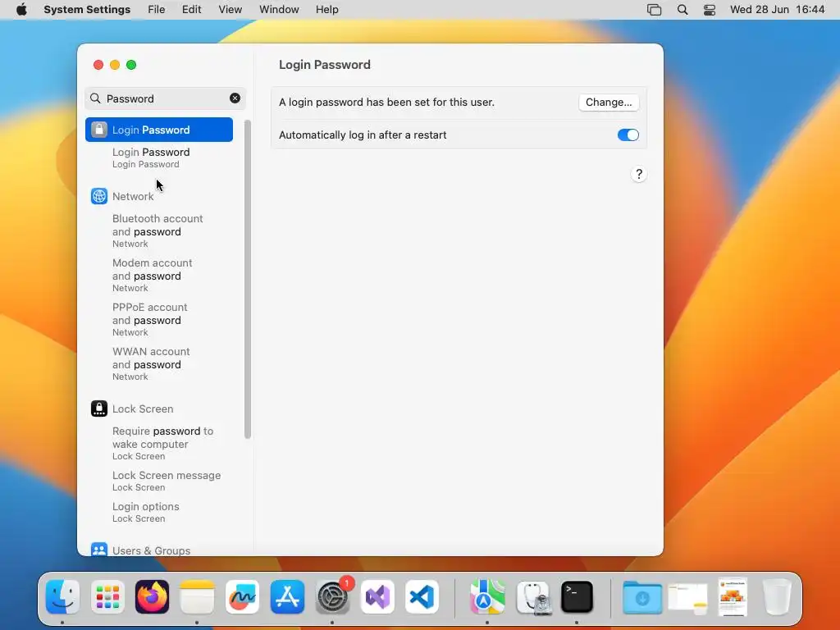Open the Help menu
Viewport: 840px width, 630px height.
[x=326, y=9]
